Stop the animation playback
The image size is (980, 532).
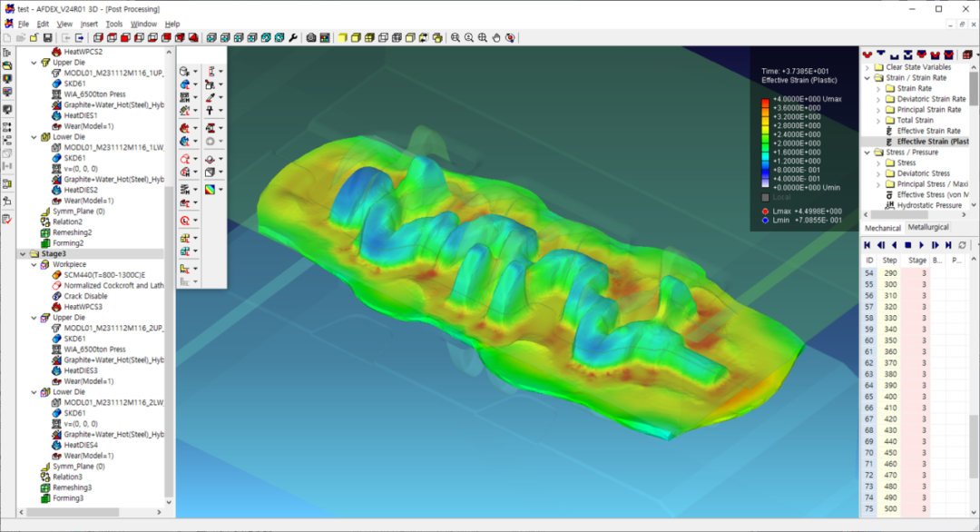[908, 246]
